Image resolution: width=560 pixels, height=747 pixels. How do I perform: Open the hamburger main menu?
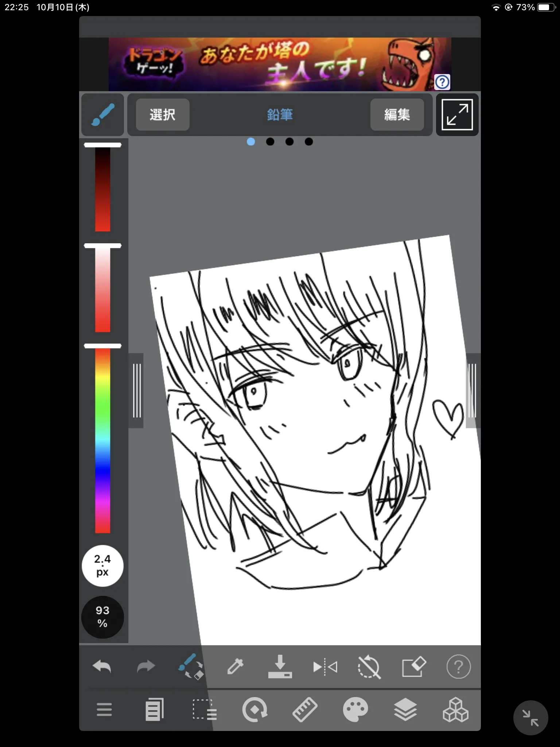tap(104, 709)
